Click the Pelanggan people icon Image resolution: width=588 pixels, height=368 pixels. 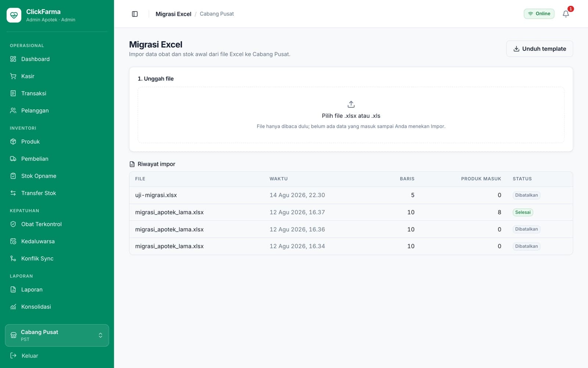click(x=13, y=110)
